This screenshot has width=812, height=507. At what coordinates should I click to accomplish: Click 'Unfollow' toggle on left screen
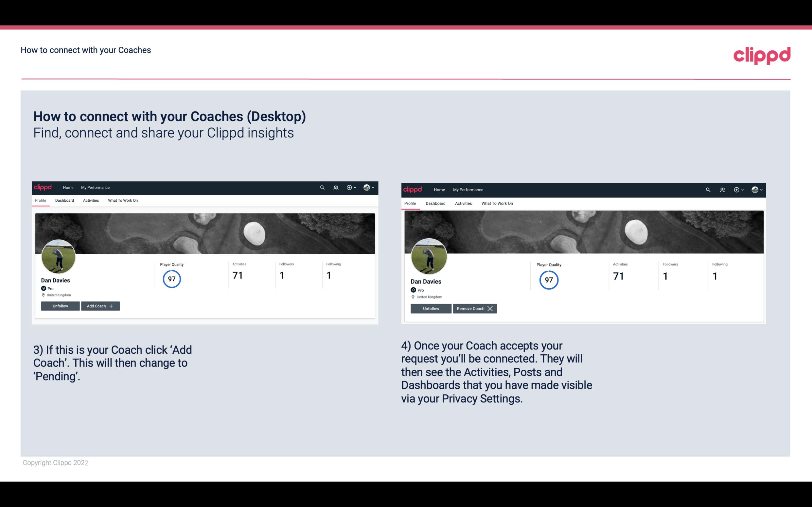(61, 306)
